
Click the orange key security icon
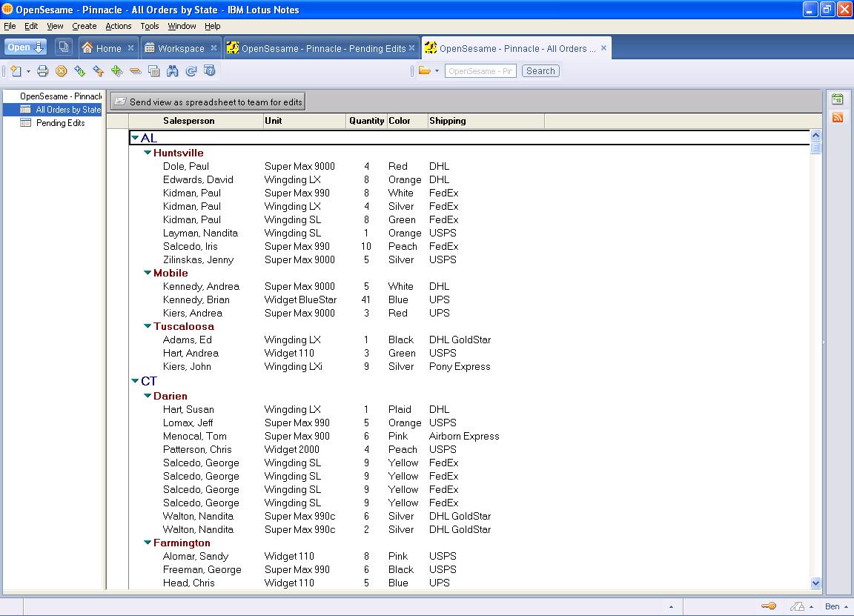pos(768,606)
